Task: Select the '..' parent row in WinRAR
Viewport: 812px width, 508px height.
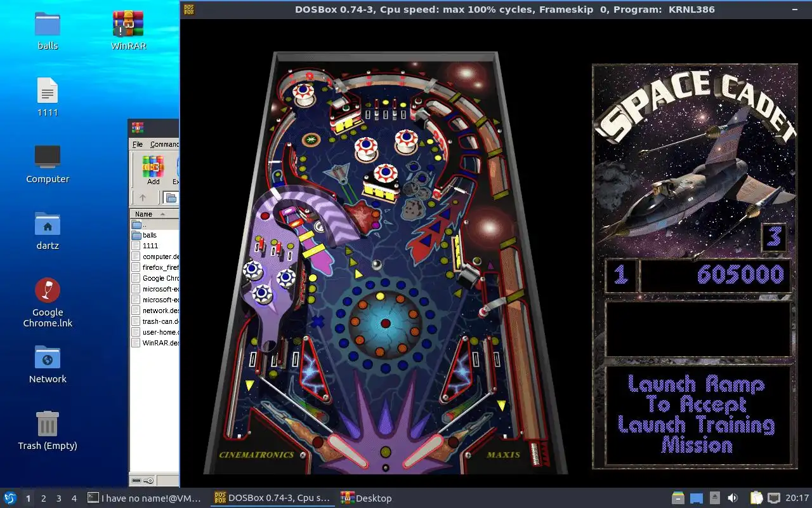Action: pos(155,224)
